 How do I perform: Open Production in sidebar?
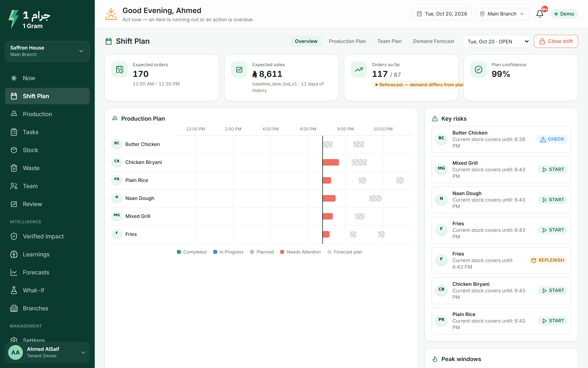47,114
